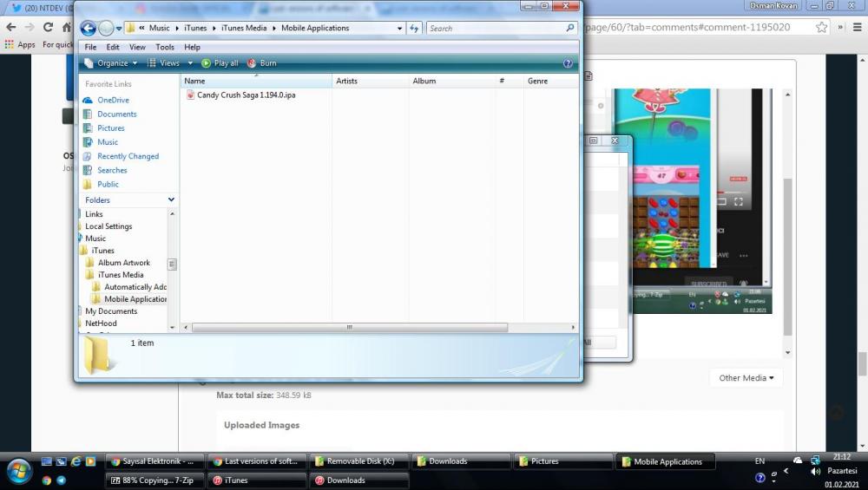Viewport: 868px width, 490px height.
Task: Click the Explorer forward arrow button
Action: click(106, 28)
